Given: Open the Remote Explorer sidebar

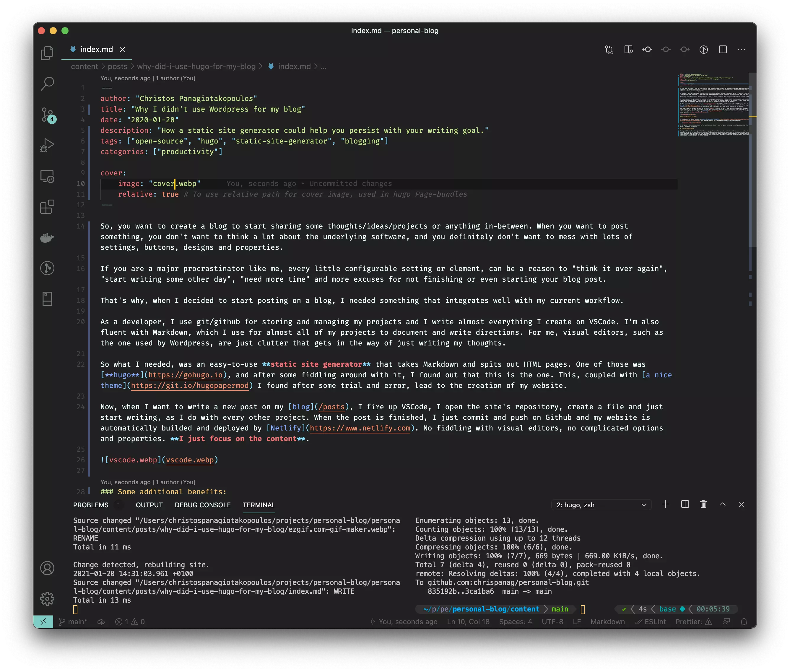Looking at the screenshot, I should point(47,176).
